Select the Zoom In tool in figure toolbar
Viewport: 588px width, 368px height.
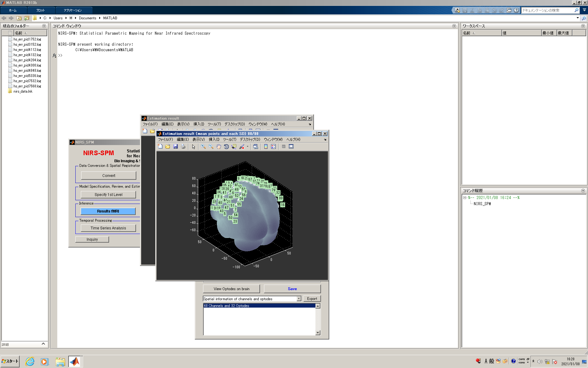203,147
